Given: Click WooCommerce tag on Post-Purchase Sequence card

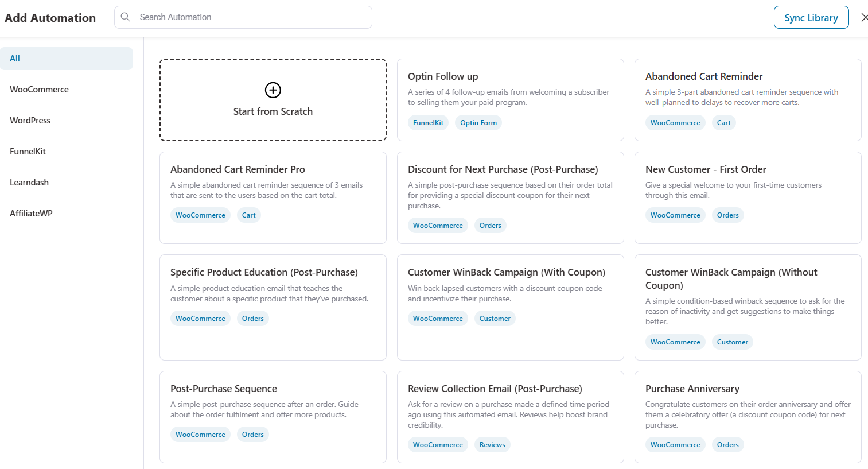Looking at the screenshot, I should coord(200,435).
